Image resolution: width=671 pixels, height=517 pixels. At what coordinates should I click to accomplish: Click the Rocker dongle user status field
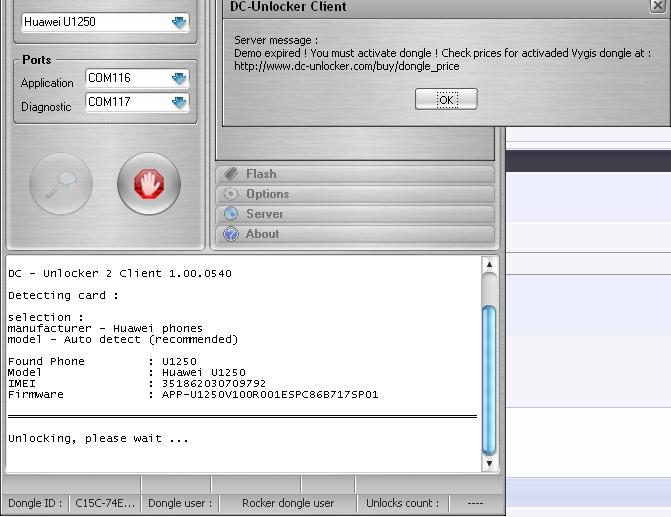pyautogui.click(x=288, y=503)
